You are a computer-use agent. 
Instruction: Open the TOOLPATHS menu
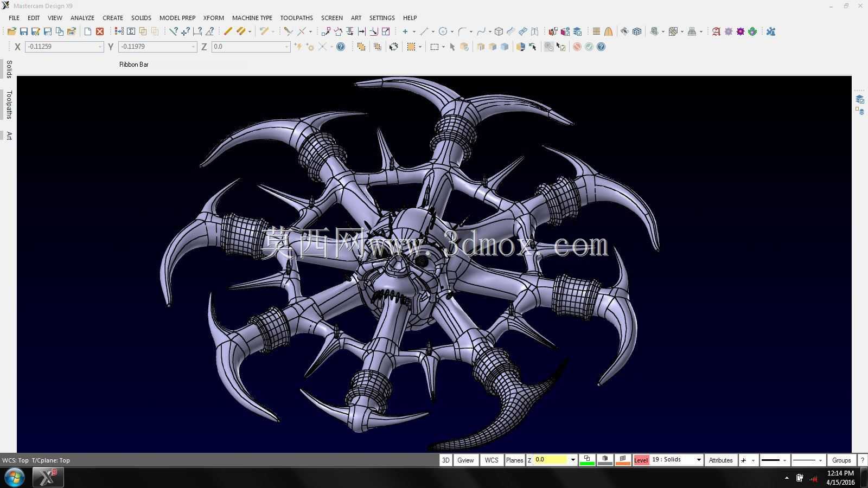coord(297,18)
